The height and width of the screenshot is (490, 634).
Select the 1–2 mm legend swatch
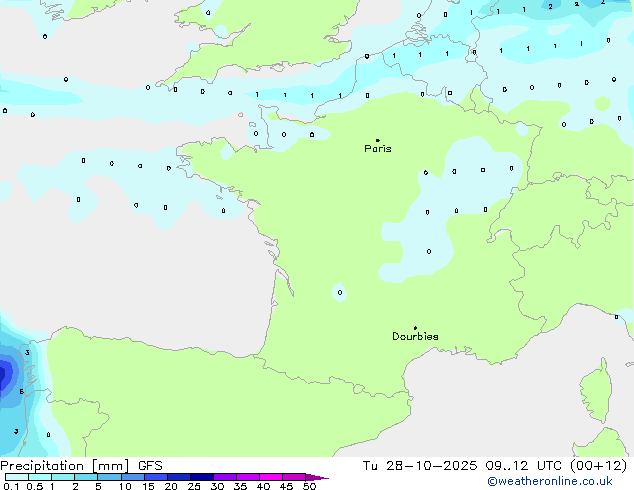point(63,477)
